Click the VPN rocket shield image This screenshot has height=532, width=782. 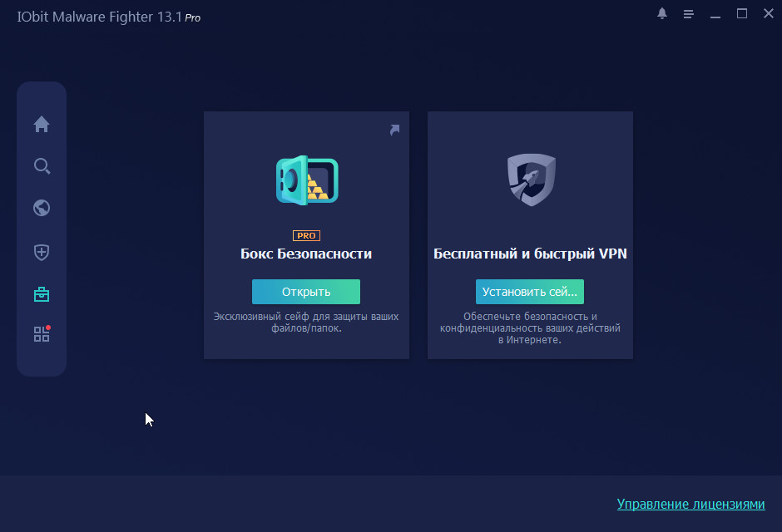[531, 180]
